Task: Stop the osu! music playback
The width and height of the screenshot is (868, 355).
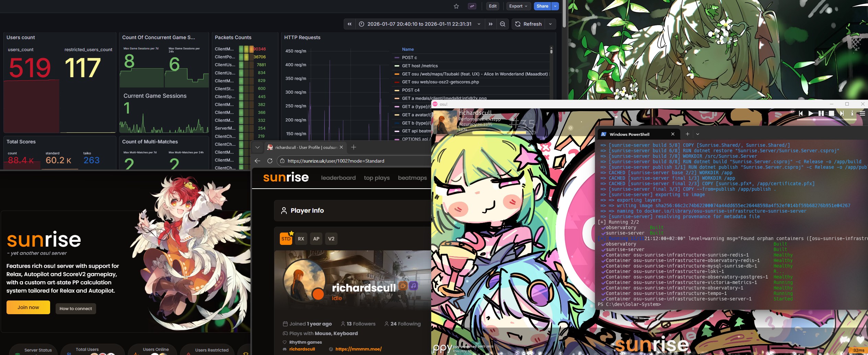Action: [831, 113]
